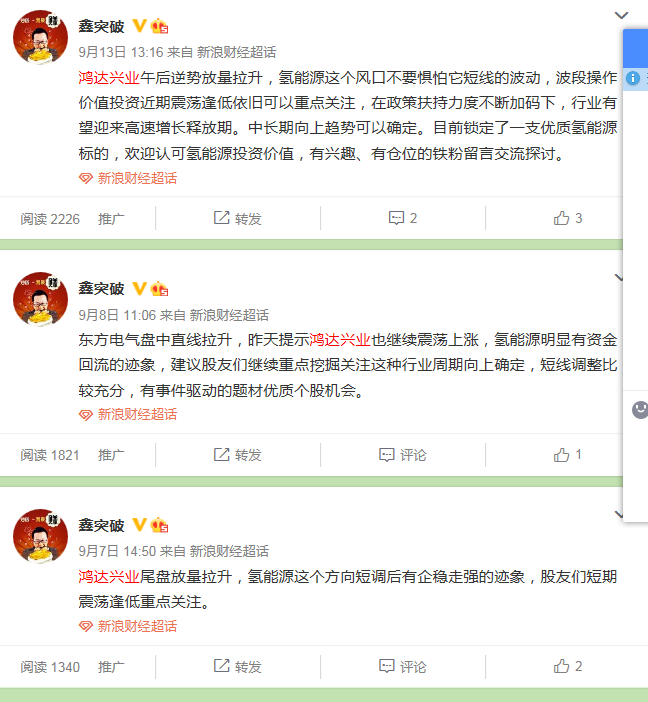This screenshot has width=648, height=702.
Task: Click the comment icon on the 9月8日 post
Action: tap(386, 455)
